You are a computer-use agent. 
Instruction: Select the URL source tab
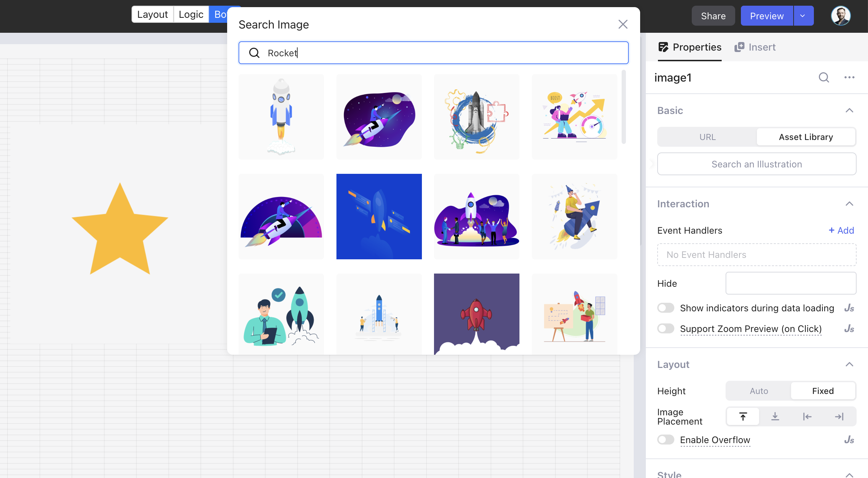[707, 137]
